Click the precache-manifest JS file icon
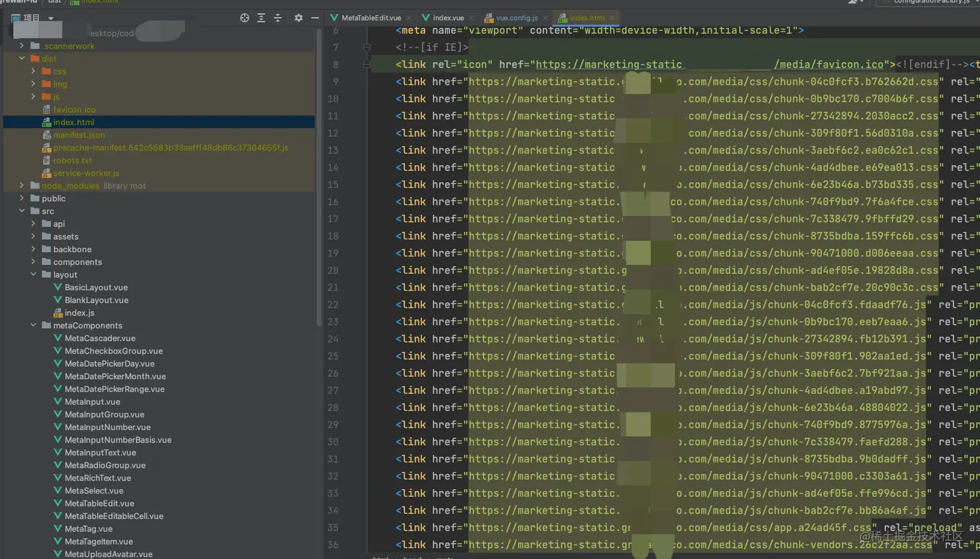The width and height of the screenshot is (980, 559). (46, 148)
